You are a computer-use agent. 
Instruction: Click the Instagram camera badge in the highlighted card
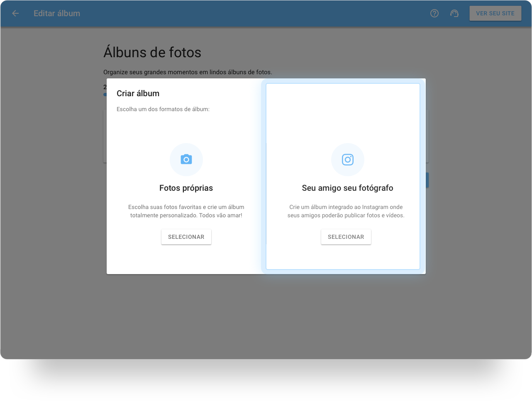click(x=347, y=160)
